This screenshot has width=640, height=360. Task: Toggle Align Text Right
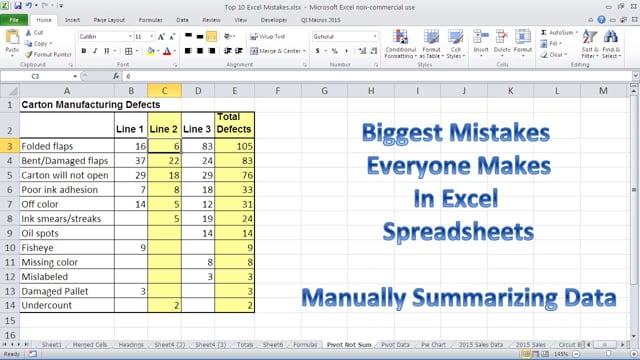coord(211,51)
